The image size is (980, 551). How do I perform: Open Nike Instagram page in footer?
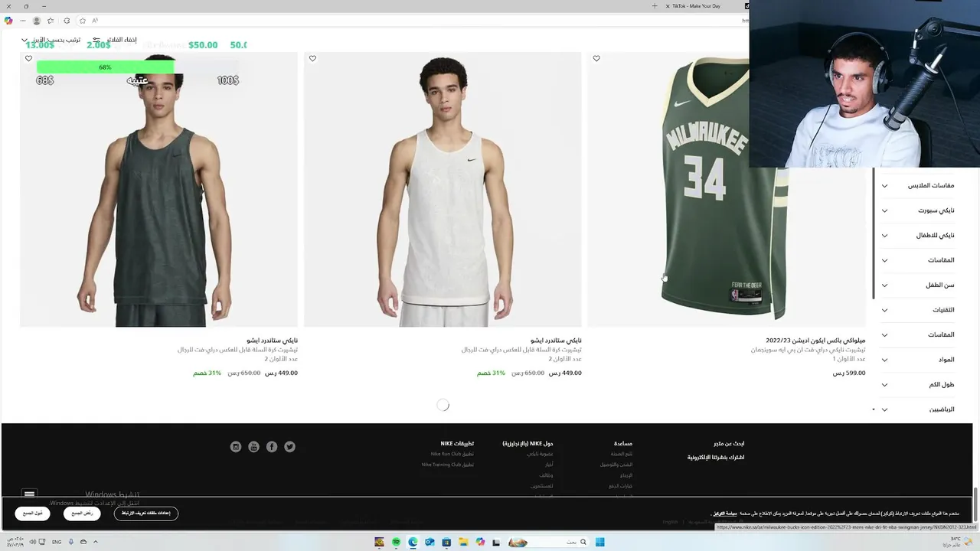236,447
